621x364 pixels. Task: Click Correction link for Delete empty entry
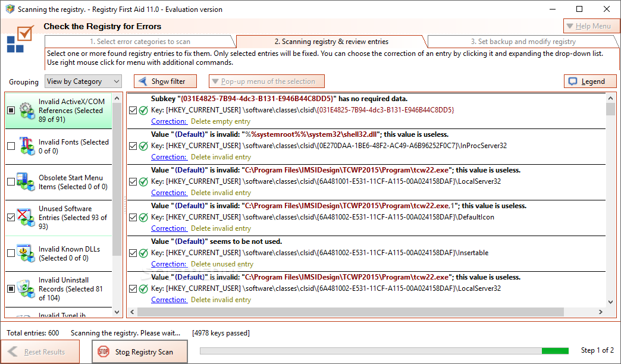pyautogui.click(x=169, y=121)
